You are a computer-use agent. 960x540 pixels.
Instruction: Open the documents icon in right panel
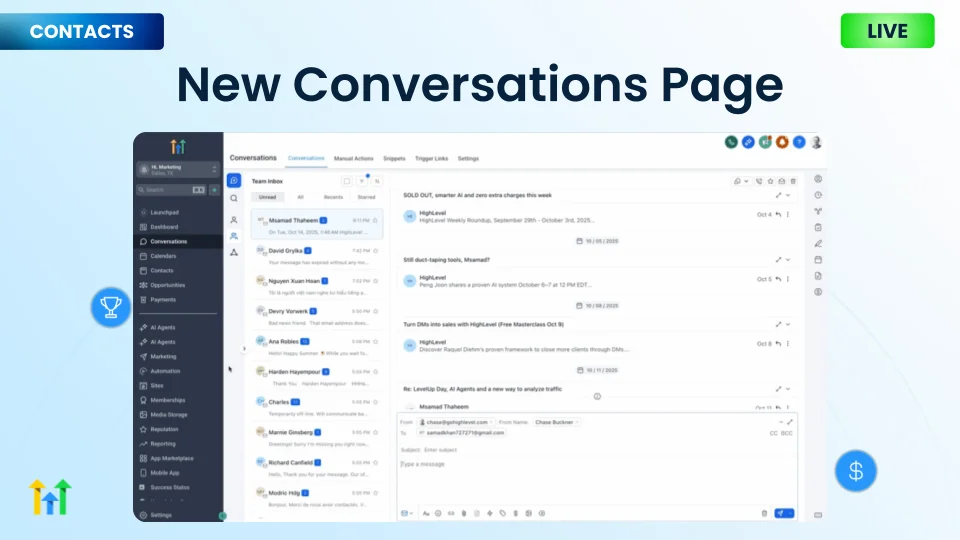[x=818, y=276]
